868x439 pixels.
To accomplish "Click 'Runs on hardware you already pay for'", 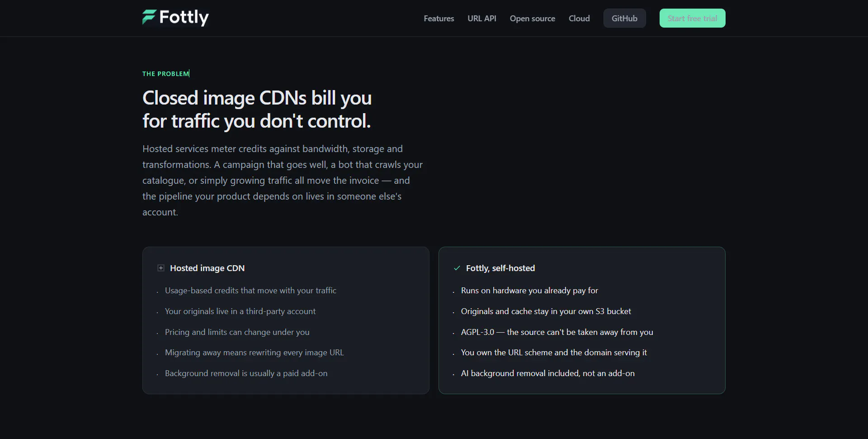I will [529, 291].
